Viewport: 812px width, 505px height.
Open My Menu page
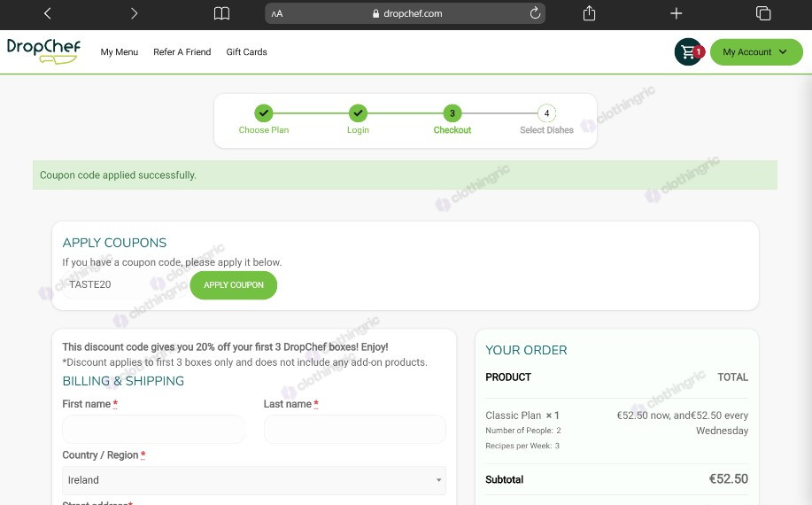coord(120,51)
